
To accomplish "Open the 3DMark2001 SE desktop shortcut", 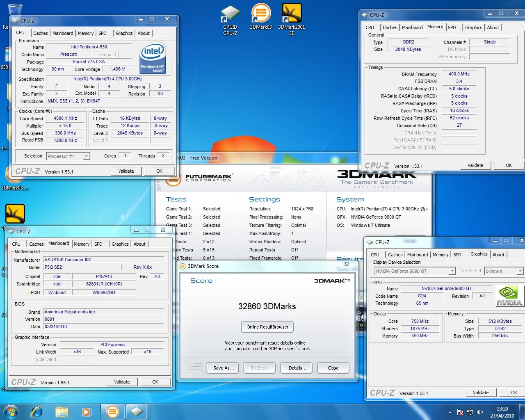I will [x=292, y=20].
